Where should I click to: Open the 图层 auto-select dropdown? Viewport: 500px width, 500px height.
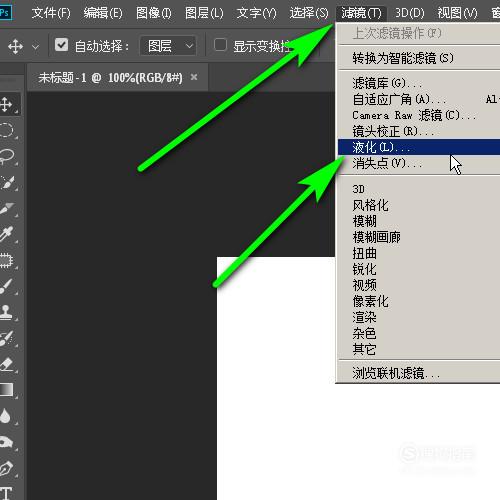pos(168,46)
